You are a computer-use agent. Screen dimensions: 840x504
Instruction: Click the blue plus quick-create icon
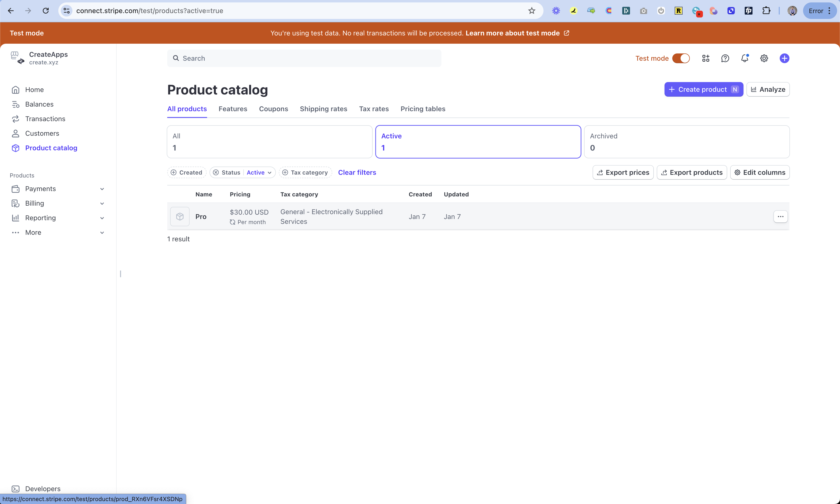(784, 59)
